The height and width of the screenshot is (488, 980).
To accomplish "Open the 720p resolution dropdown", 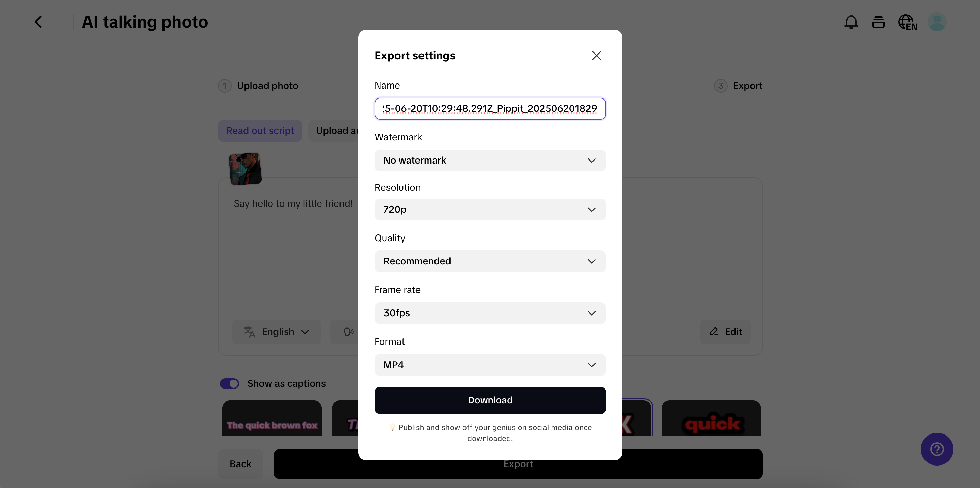I will point(490,209).
